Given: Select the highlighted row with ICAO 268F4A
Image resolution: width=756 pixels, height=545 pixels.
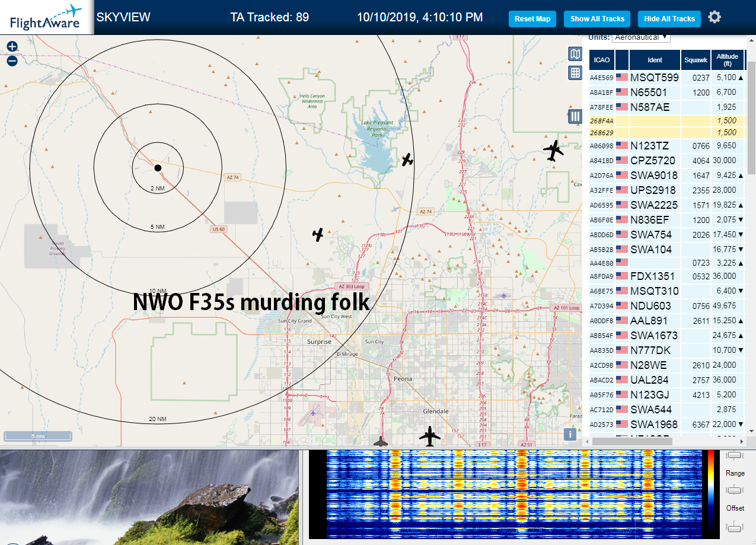Looking at the screenshot, I should tap(666, 120).
